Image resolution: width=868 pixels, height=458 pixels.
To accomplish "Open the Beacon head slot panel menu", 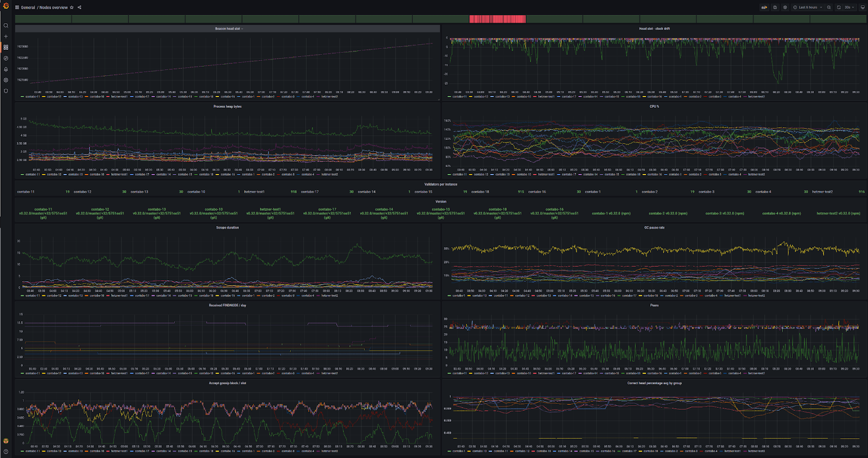I will pyautogui.click(x=229, y=29).
